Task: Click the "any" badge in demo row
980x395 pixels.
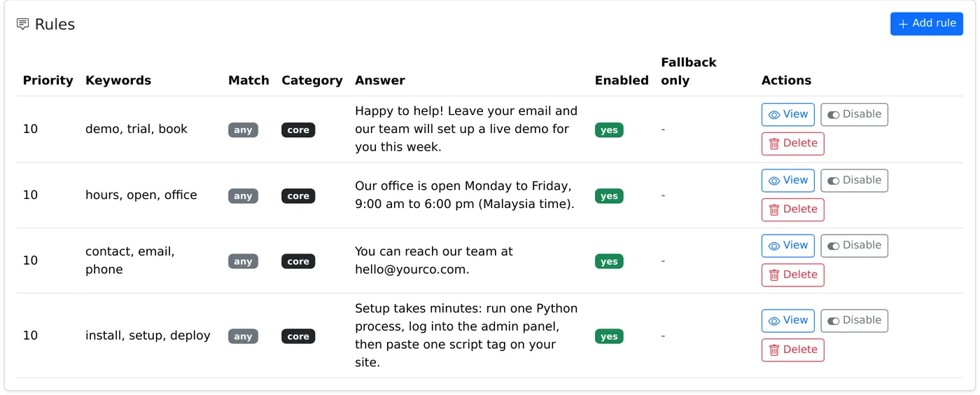Action: click(243, 130)
